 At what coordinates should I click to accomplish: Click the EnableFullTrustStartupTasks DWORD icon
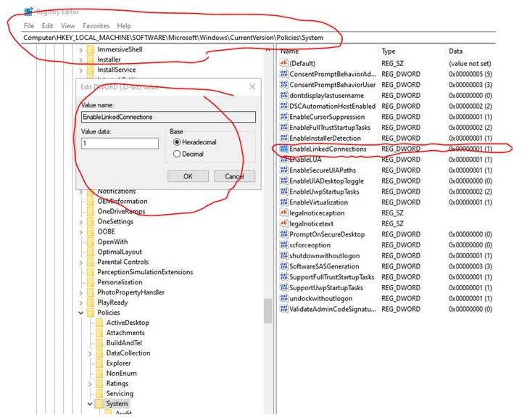(x=283, y=128)
